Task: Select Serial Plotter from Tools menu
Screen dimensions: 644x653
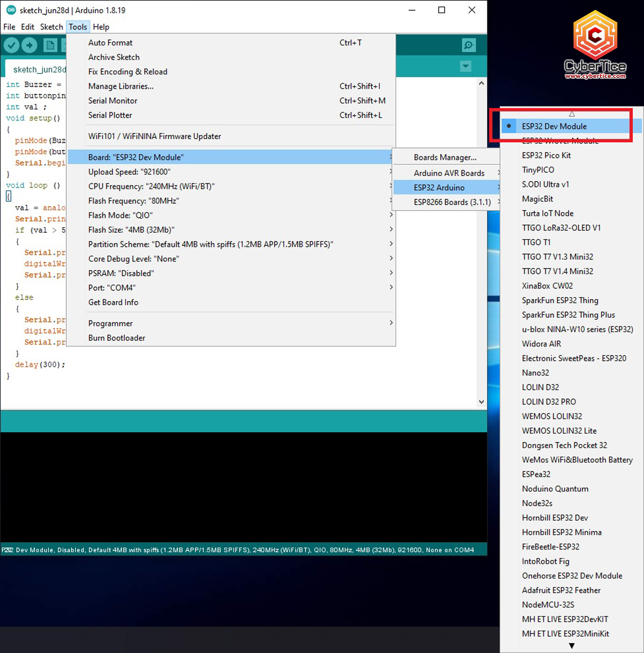Action: click(x=110, y=115)
